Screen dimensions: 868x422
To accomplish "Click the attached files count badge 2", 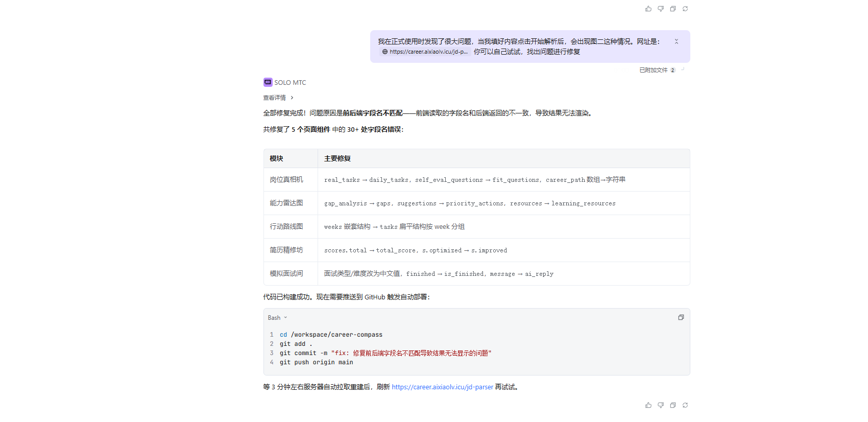I will pos(672,70).
